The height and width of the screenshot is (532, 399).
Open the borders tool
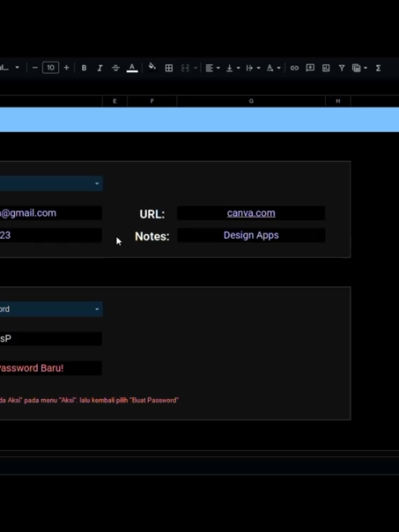(x=168, y=68)
